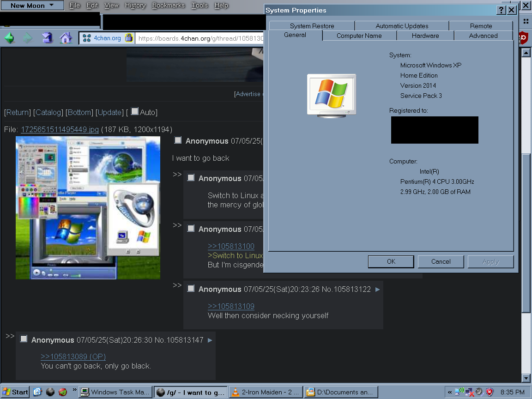Open the History menu

pyautogui.click(x=135, y=6)
